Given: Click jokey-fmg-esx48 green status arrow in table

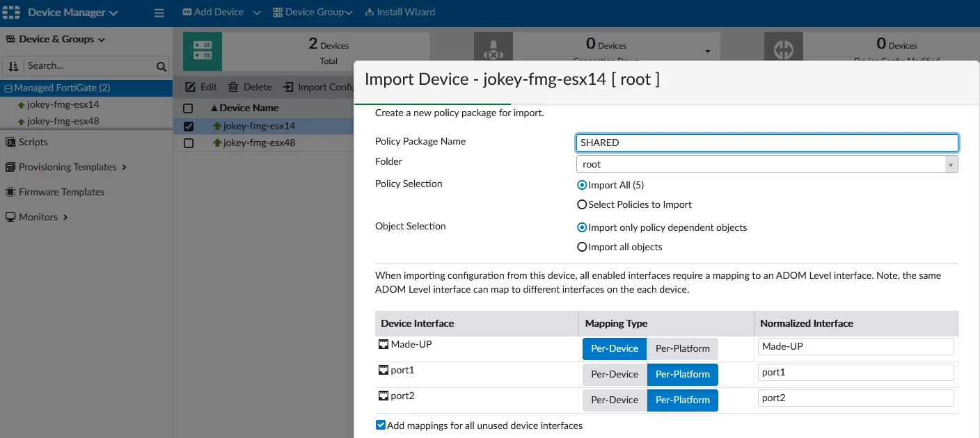Looking at the screenshot, I should click(217, 143).
